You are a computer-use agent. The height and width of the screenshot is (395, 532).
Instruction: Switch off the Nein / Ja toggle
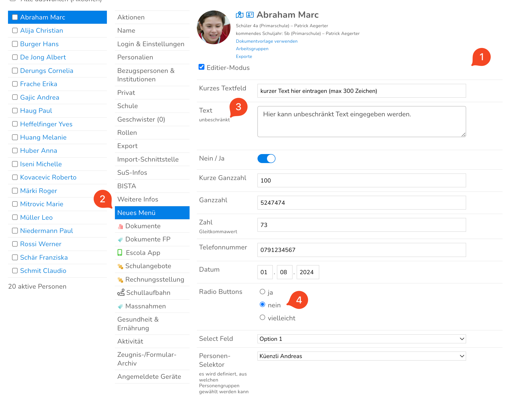(266, 159)
